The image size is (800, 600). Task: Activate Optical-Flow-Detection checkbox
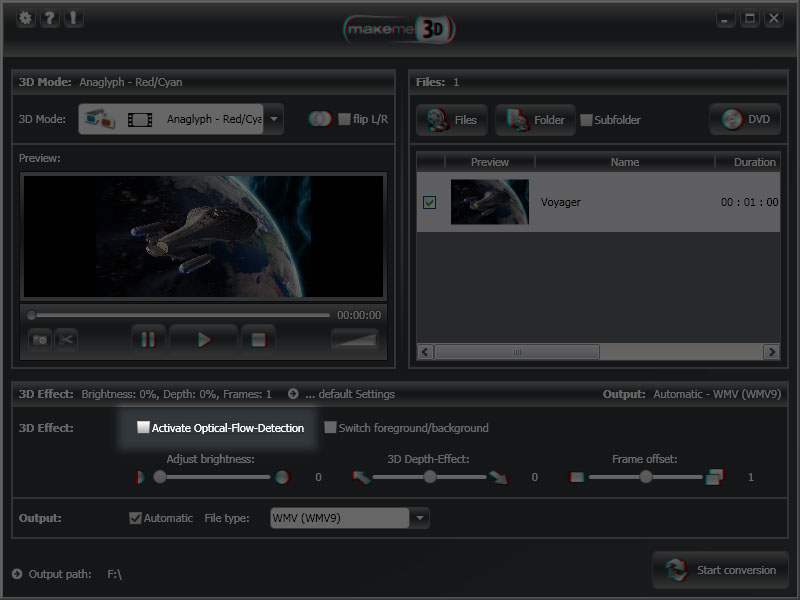click(143, 427)
